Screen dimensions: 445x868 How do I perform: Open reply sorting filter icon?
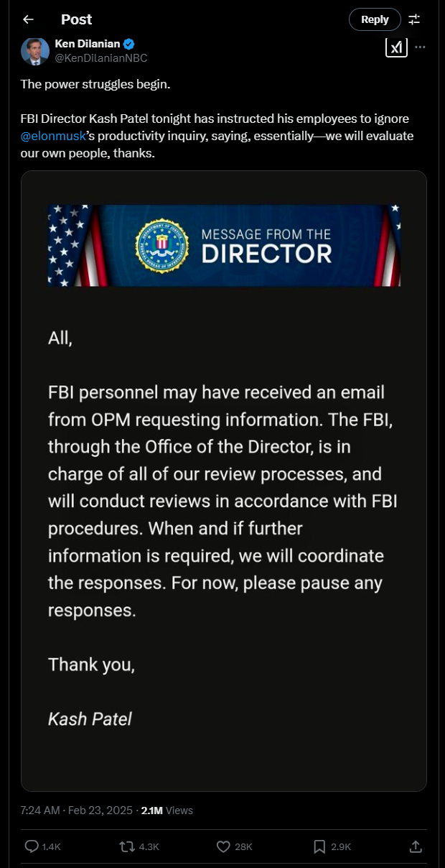click(414, 19)
